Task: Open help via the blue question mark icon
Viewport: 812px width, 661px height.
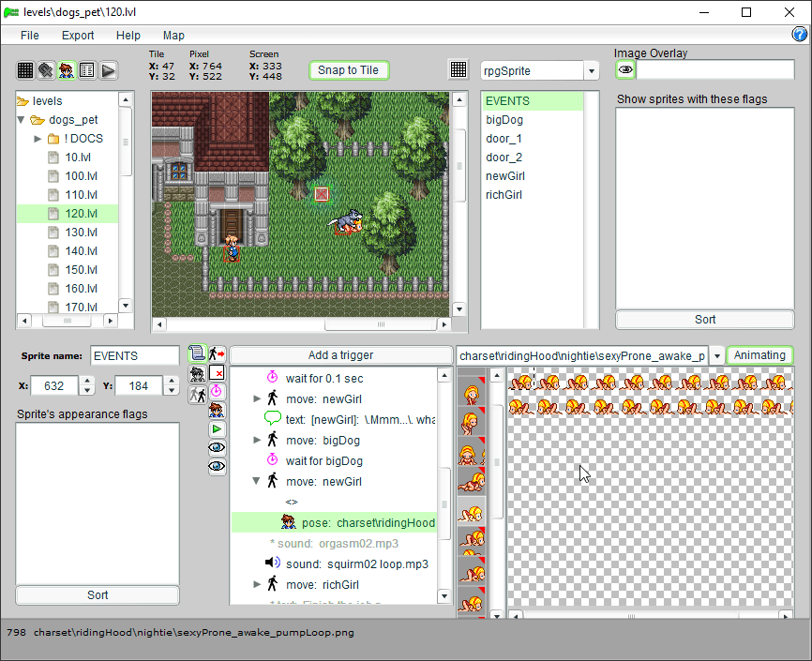Action: 800,35
